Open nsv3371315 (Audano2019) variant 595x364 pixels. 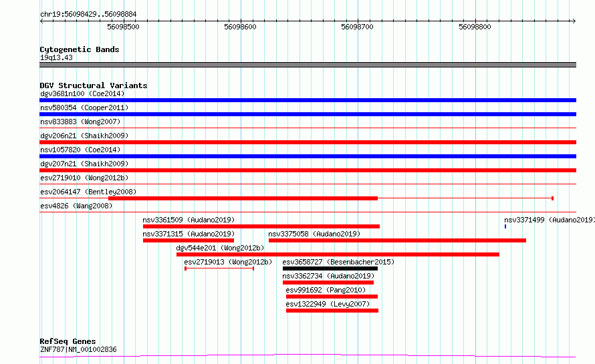[x=189, y=234]
